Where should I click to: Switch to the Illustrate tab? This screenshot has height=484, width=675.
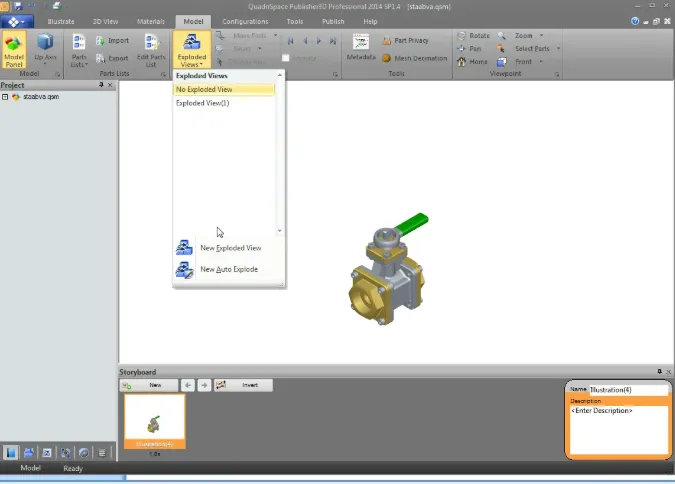click(x=61, y=21)
